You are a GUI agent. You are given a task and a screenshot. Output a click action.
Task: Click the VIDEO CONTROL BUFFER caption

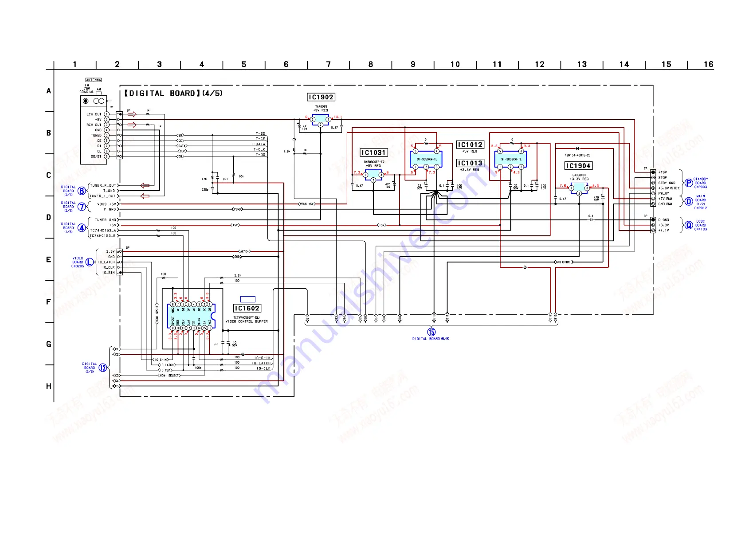pos(247,321)
